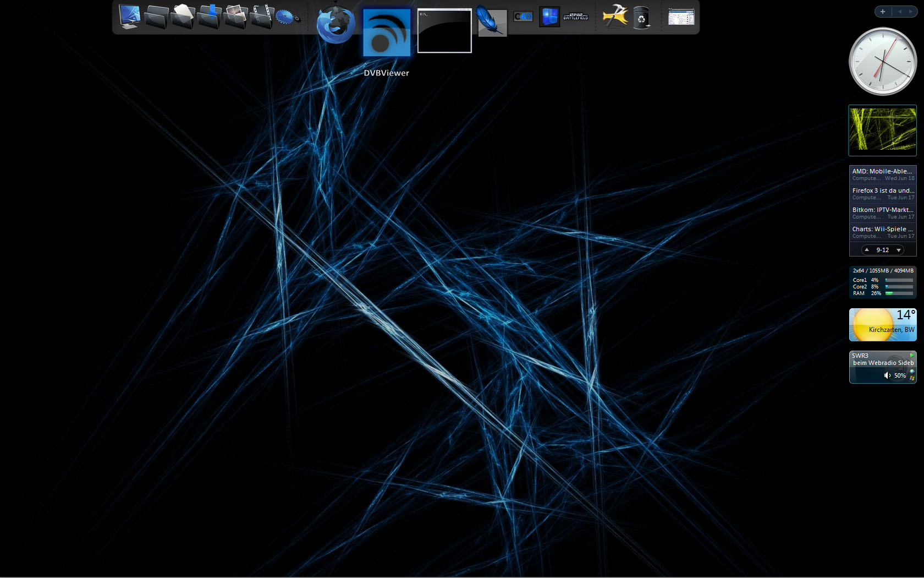
Task: Open the yellow slideshow picture gadget
Action: pos(883,130)
